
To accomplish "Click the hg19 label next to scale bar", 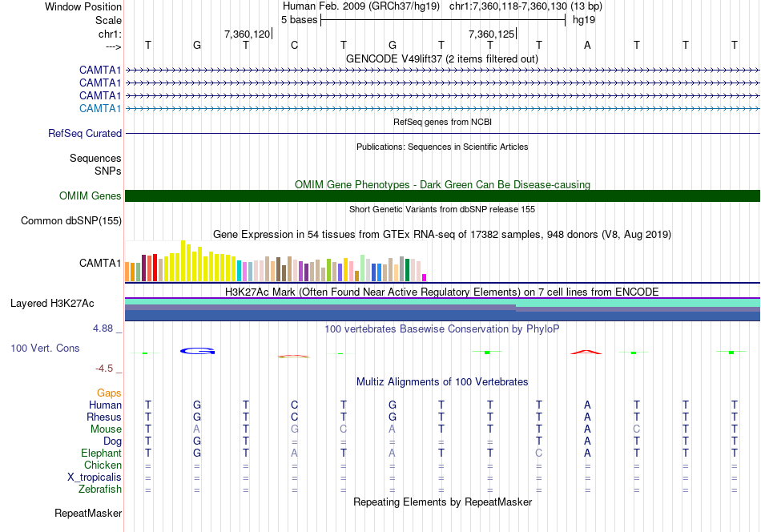I will (584, 20).
